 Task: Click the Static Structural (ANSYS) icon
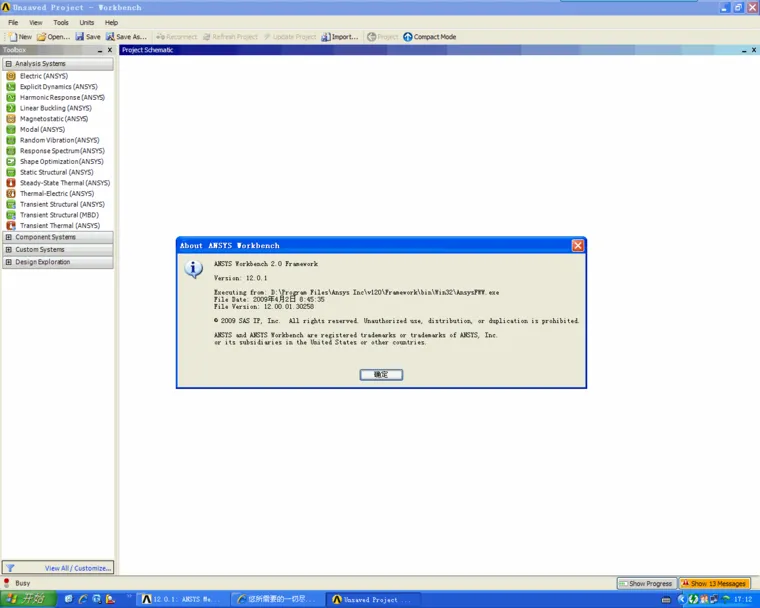point(11,172)
